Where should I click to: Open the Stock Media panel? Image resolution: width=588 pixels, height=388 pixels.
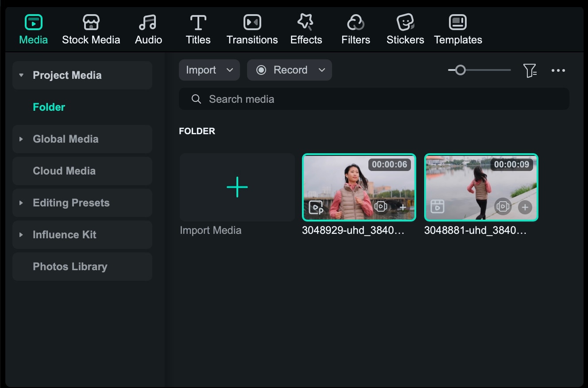[x=91, y=29]
